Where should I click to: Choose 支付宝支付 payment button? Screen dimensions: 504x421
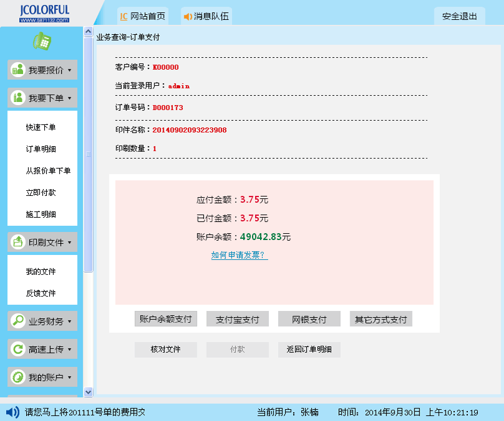point(237,319)
